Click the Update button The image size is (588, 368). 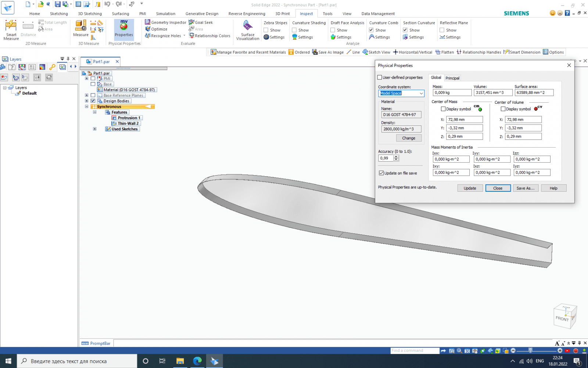470,188
